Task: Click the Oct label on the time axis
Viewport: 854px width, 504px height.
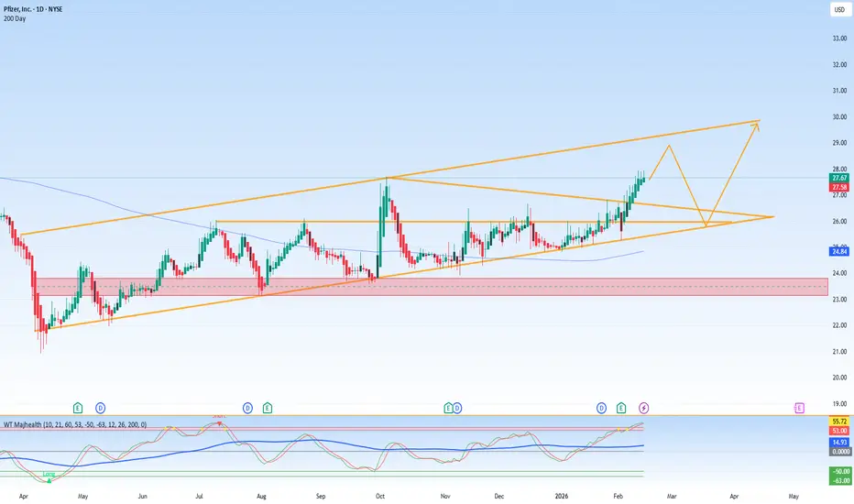Action: point(380,497)
